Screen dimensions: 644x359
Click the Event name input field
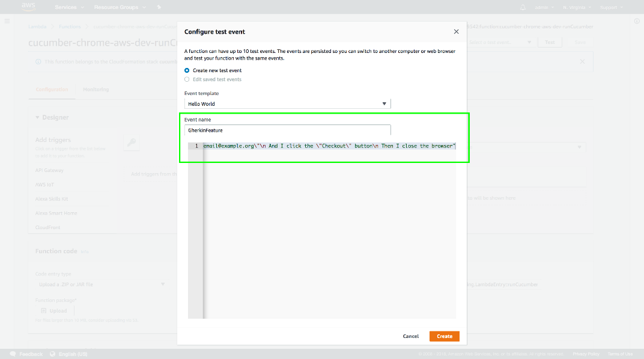click(287, 130)
